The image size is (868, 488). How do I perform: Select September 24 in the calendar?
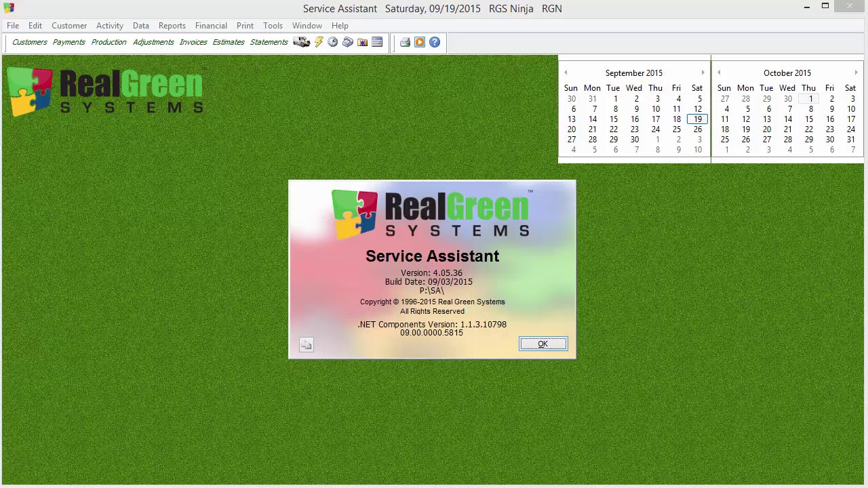click(x=656, y=129)
